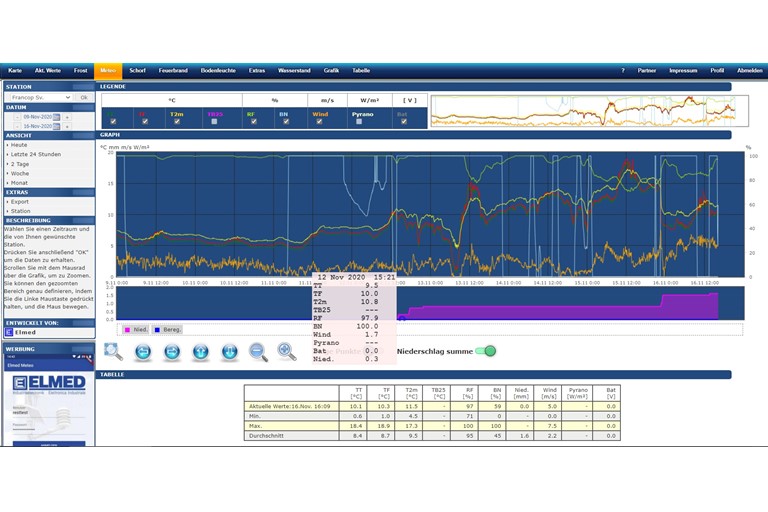This screenshot has height=512, width=768.
Task: Shift the graph down with the down arrow
Action: pyautogui.click(x=230, y=352)
